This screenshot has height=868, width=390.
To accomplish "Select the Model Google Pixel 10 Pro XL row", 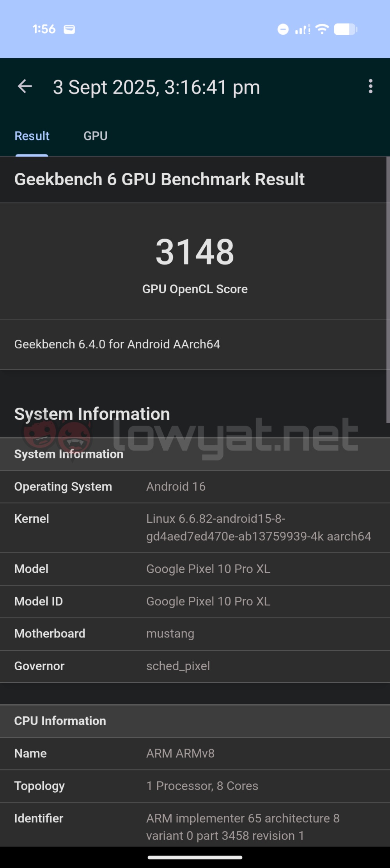I will [195, 569].
